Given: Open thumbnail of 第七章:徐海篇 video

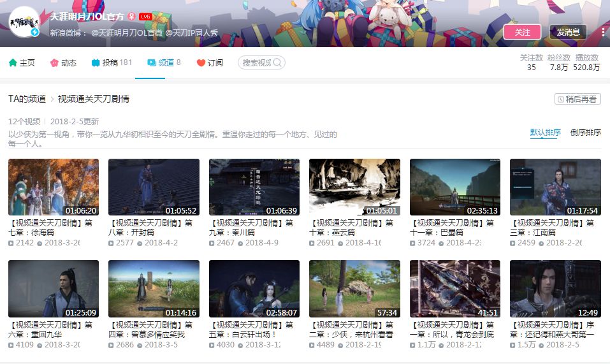Looking at the screenshot, I should 54,187.
